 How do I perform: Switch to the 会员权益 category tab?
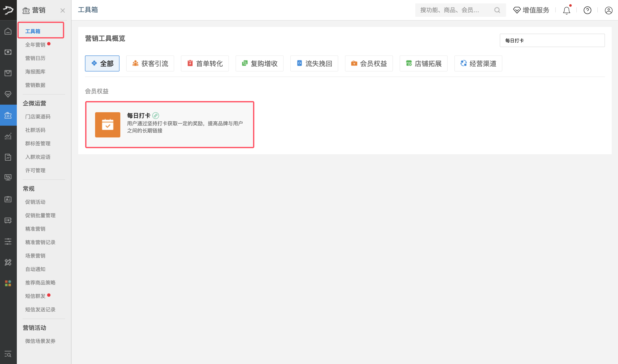(x=369, y=63)
